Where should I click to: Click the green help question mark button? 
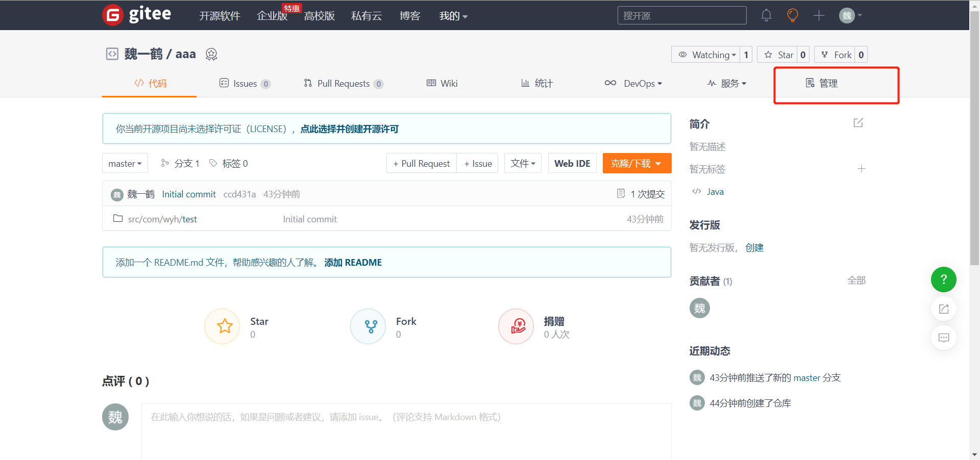[943, 279]
